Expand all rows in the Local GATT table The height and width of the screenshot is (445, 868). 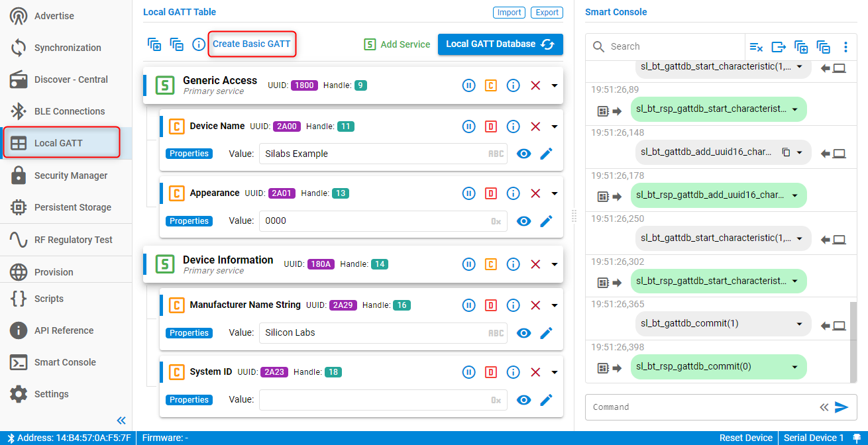click(x=154, y=44)
